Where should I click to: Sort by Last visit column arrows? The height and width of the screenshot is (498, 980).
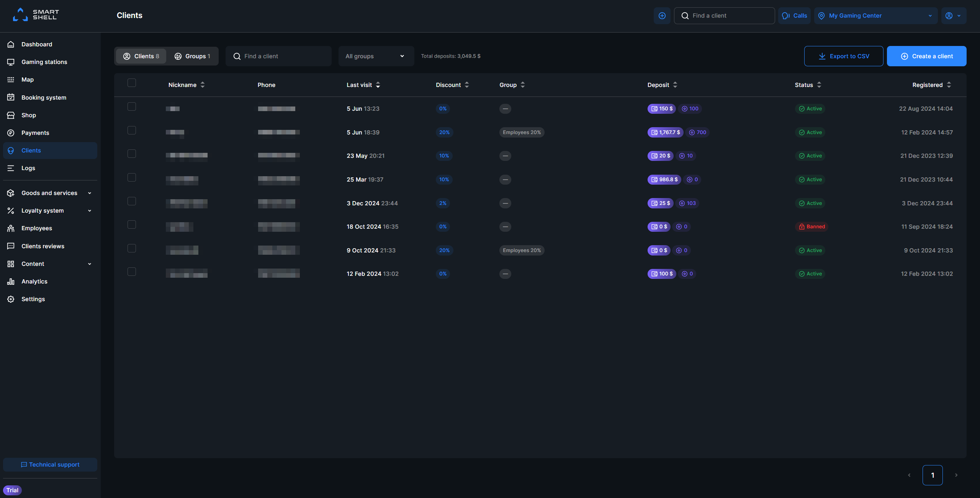coord(378,85)
